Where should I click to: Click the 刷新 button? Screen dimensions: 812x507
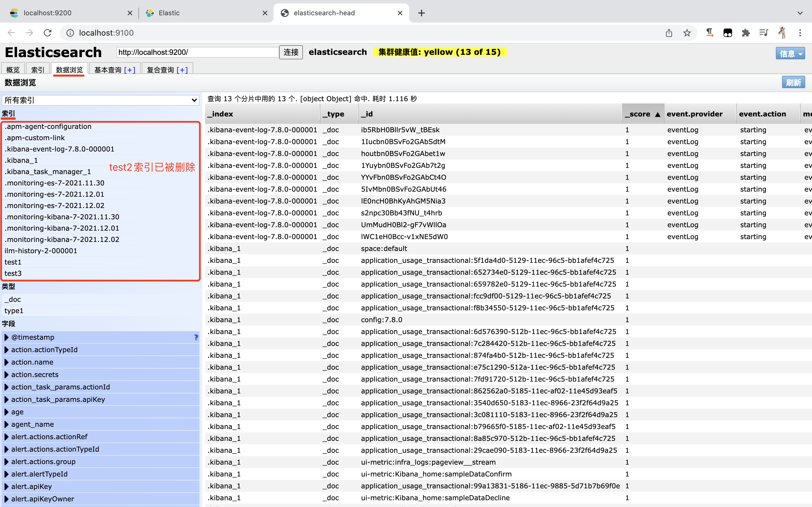(793, 83)
